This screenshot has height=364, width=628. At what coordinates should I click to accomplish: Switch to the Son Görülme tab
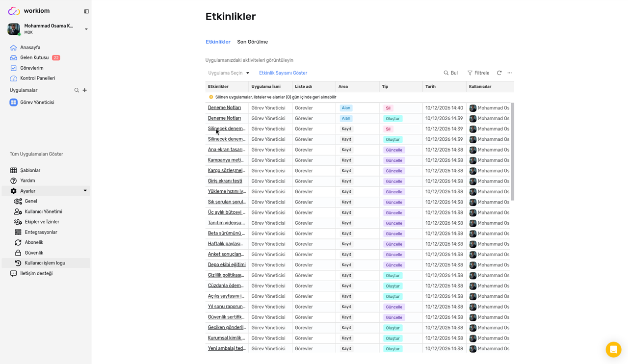(x=252, y=42)
